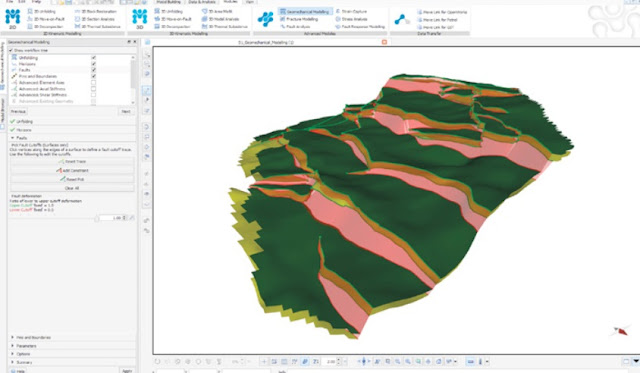The height and width of the screenshot is (373, 640).
Task: Uncheck the Faults workflow step
Action: coord(93,70)
